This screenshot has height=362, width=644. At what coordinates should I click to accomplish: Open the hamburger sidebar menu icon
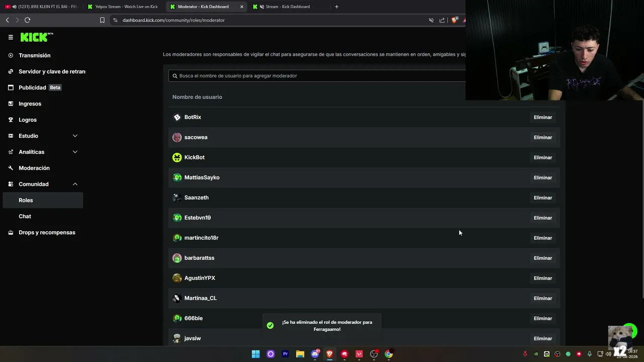tap(11, 37)
